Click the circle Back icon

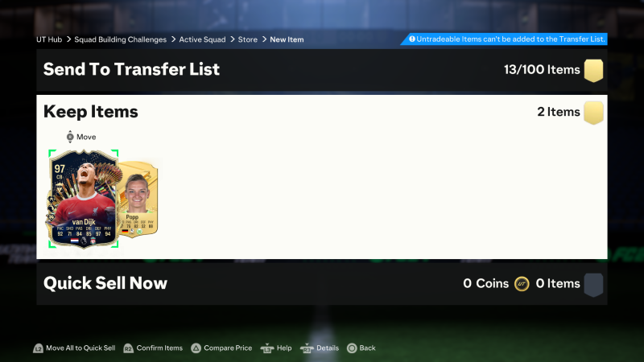(352, 348)
